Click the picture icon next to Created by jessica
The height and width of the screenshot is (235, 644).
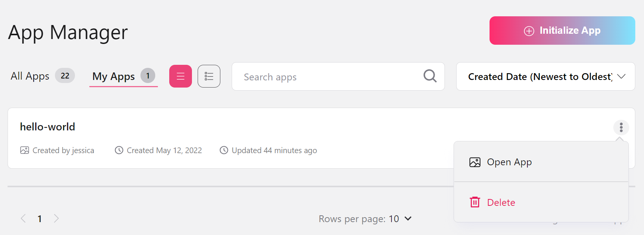coord(25,150)
